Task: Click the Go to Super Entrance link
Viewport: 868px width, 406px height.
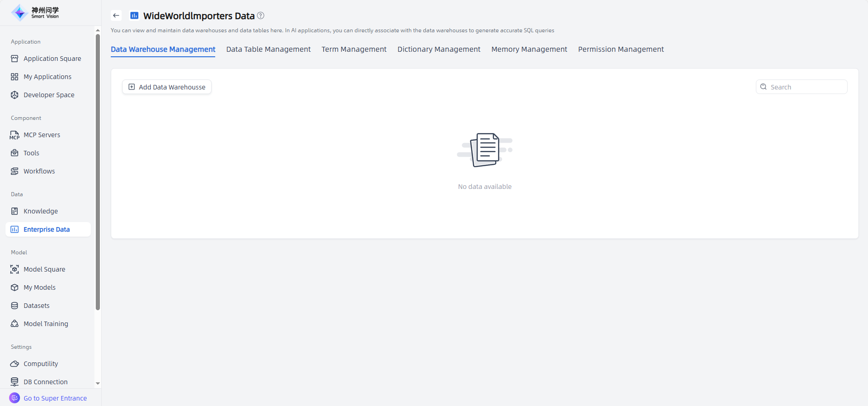Action: [55, 398]
